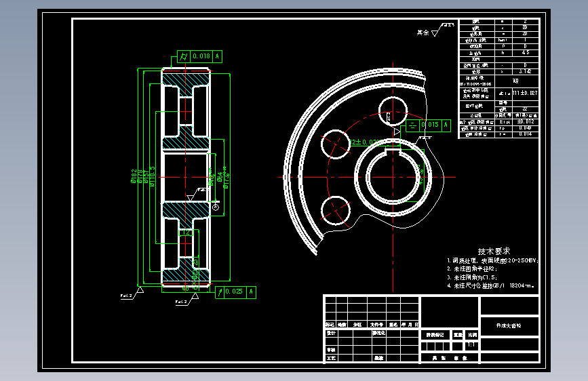Select the 0.014 value in parameter table
This screenshot has width=588, height=381.
click(526, 134)
